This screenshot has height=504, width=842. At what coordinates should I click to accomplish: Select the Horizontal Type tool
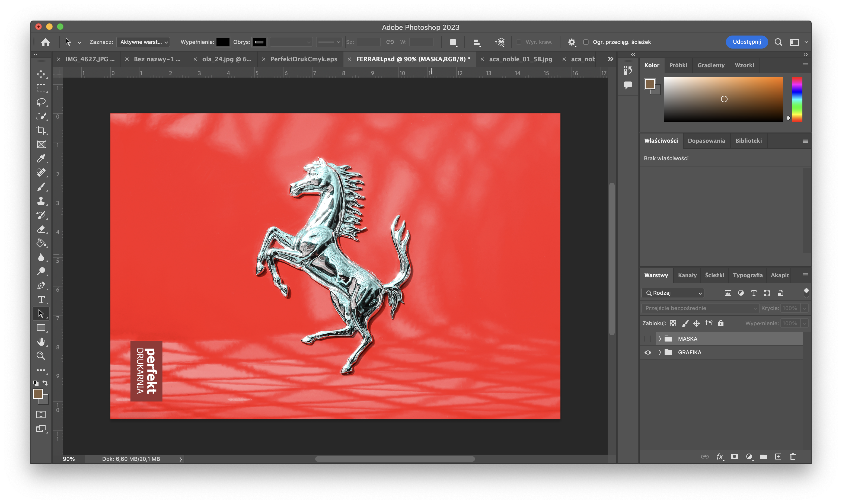click(41, 299)
